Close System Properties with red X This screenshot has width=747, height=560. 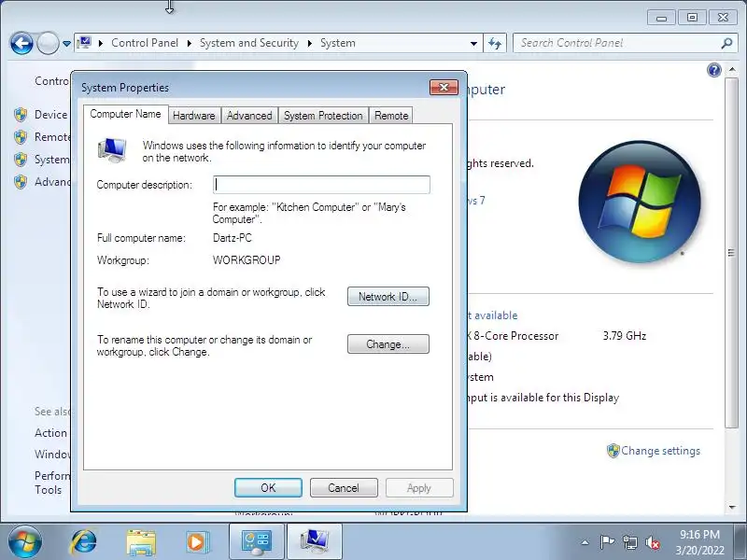[x=444, y=87]
